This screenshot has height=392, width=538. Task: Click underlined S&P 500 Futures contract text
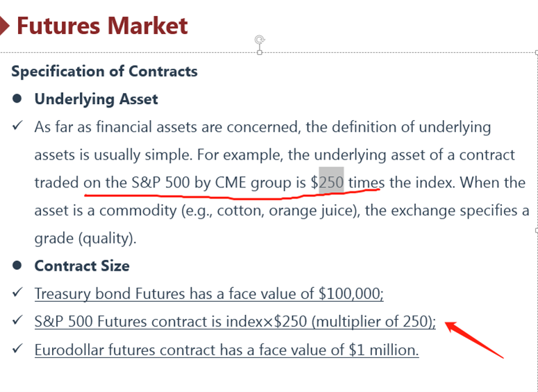[235, 322]
